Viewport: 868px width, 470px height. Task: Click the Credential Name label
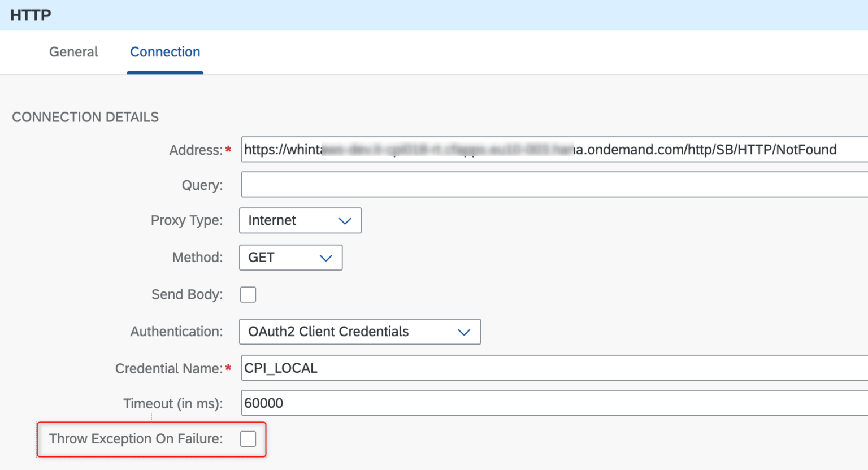pyautogui.click(x=168, y=369)
